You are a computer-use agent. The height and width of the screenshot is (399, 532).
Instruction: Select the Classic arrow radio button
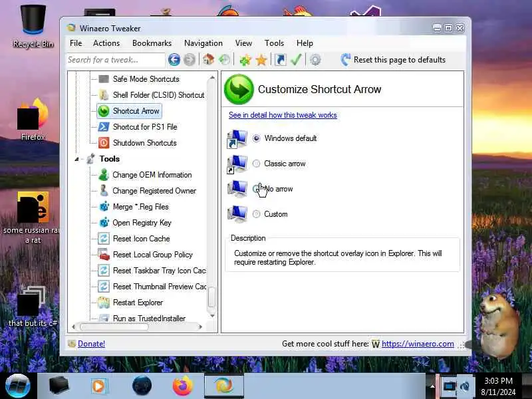pyautogui.click(x=257, y=164)
